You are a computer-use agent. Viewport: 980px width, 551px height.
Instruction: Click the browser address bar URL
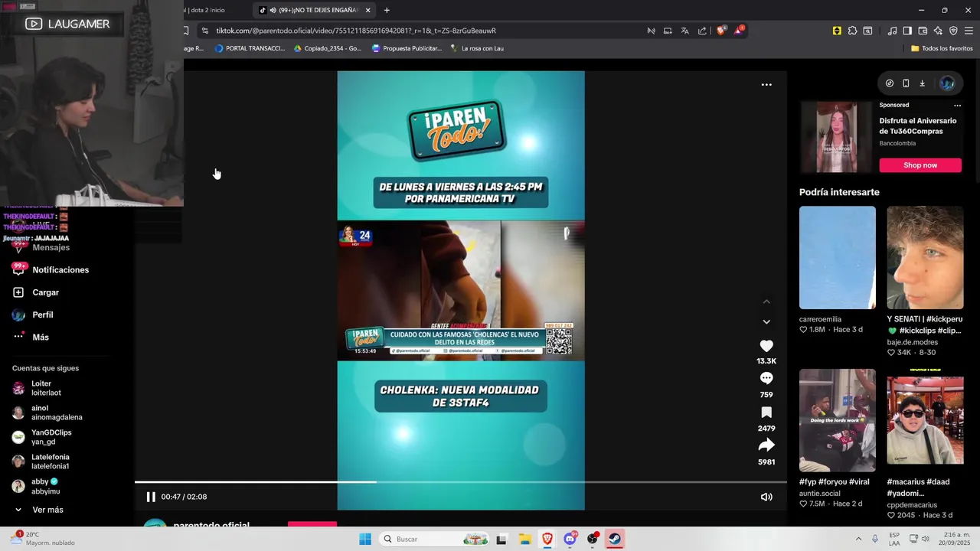tap(356, 31)
